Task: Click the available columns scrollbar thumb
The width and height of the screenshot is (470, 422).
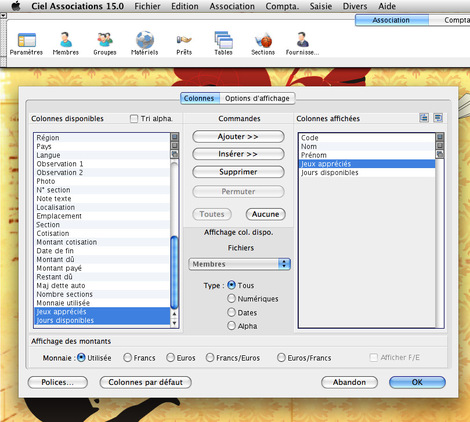Action: 174,272
